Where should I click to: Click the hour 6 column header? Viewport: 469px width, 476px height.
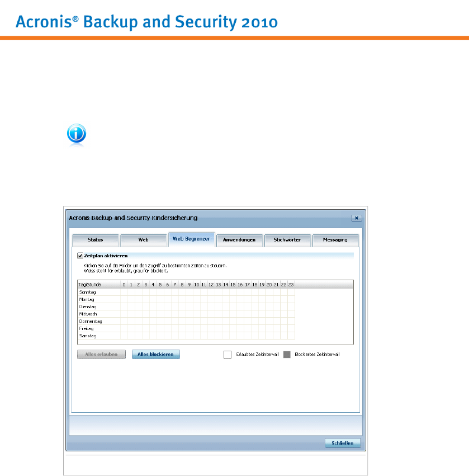(x=168, y=285)
